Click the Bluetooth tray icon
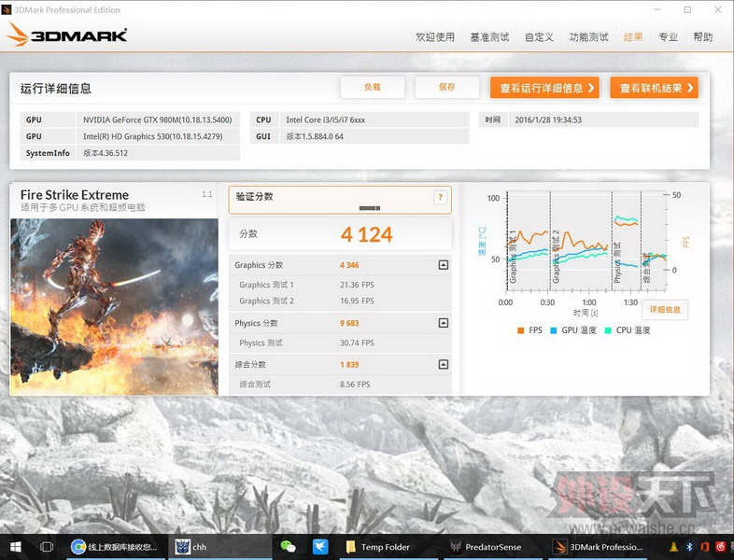This screenshot has height=560, width=734. 689,547
